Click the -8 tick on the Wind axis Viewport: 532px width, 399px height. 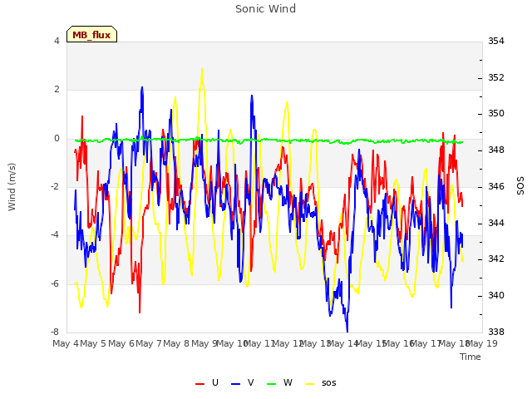pyautogui.click(x=56, y=332)
